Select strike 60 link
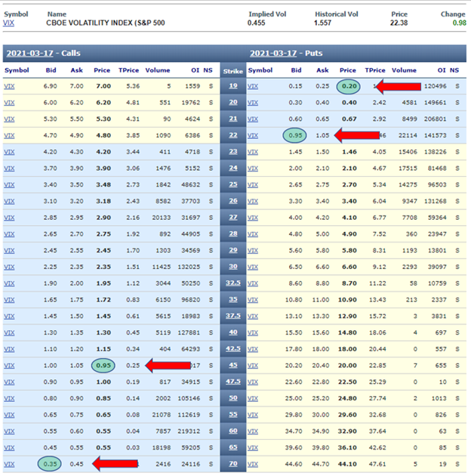 pyautogui.click(x=233, y=431)
